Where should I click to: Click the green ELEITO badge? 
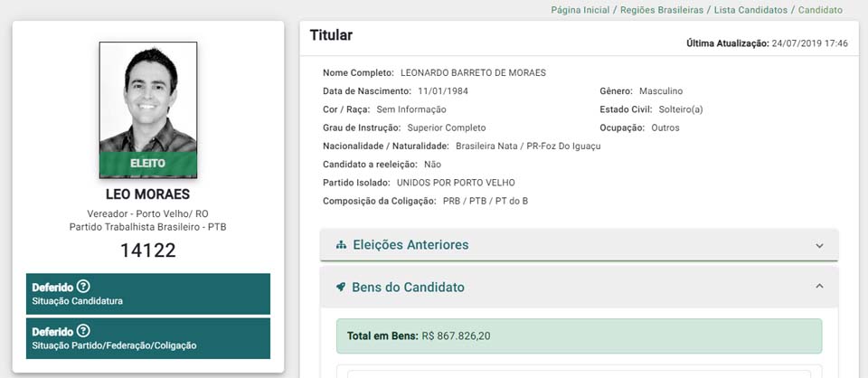148,164
